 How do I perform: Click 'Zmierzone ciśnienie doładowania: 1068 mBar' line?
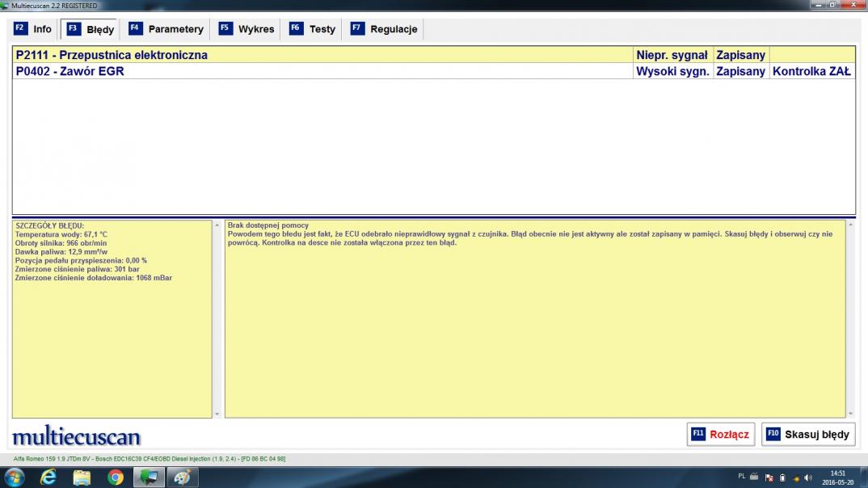(x=94, y=278)
